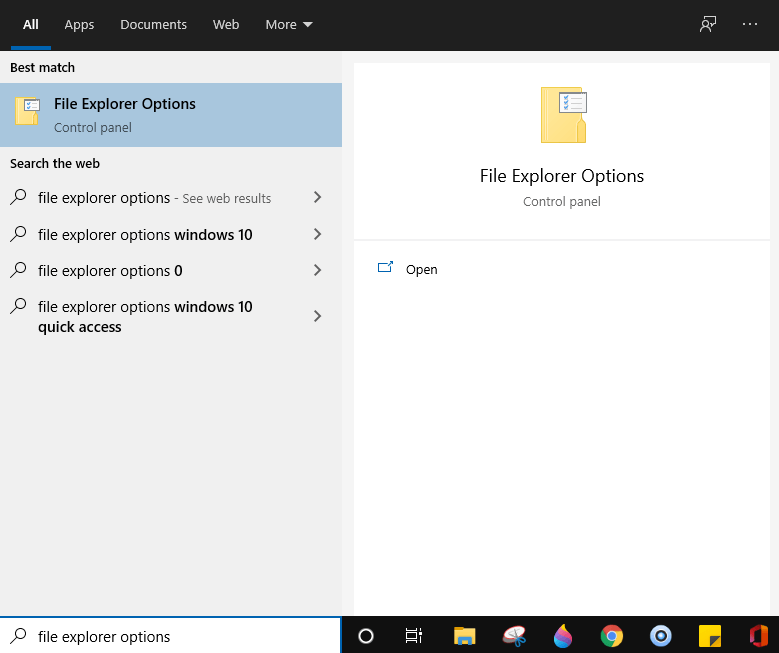Launch Google Chrome from the taskbar

[x=612, y=636]
